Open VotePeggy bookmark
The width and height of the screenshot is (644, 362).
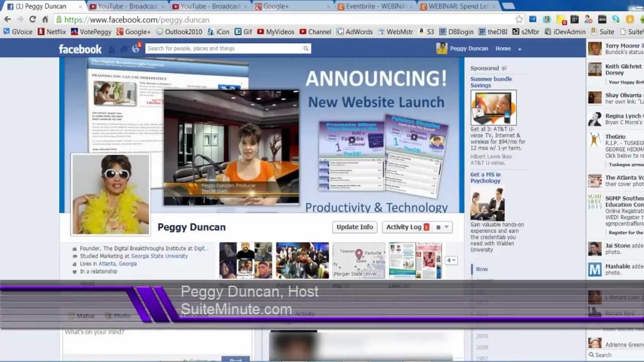[91, 31]
